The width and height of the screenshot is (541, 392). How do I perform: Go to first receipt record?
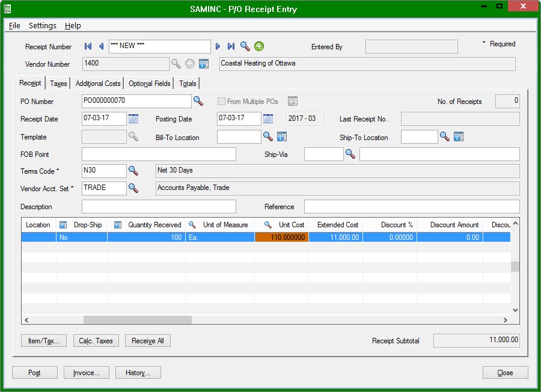(88, 46)
